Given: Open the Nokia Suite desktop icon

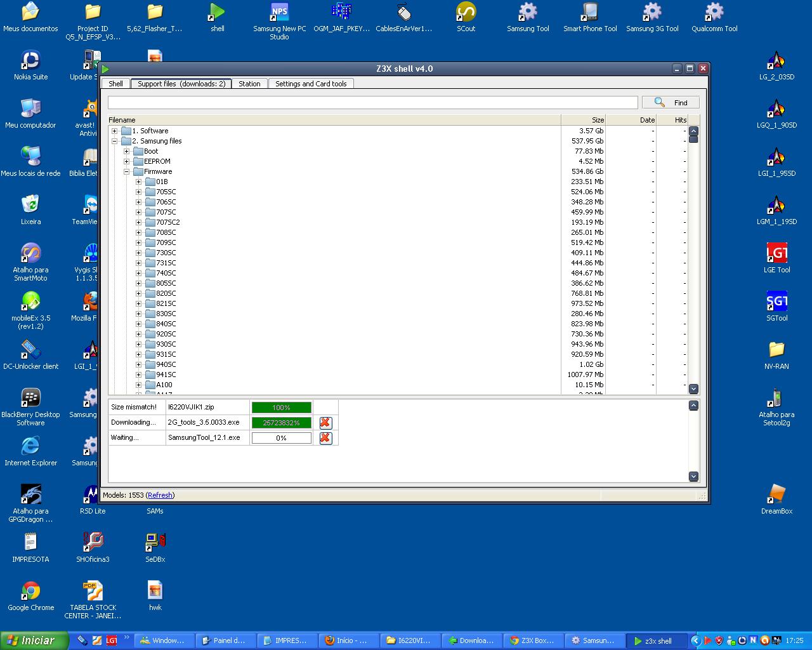Looking at the screenshot, I should 30,65.
